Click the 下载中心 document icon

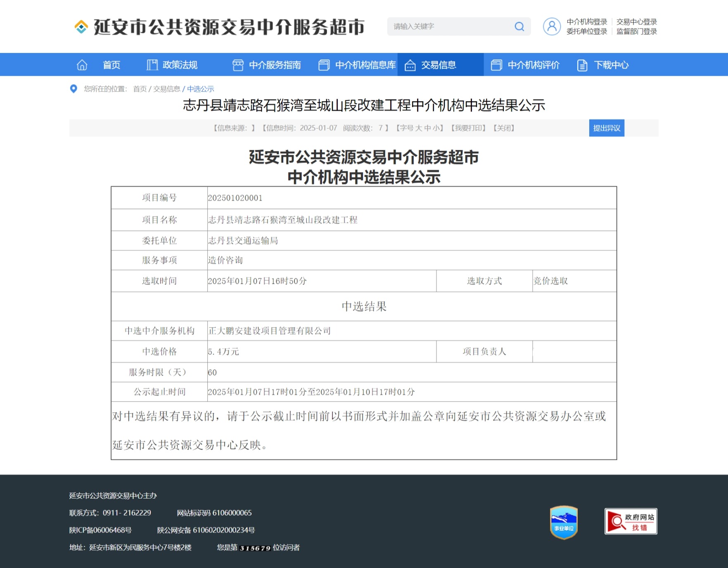pyautogui.click(x=582, y=65)
